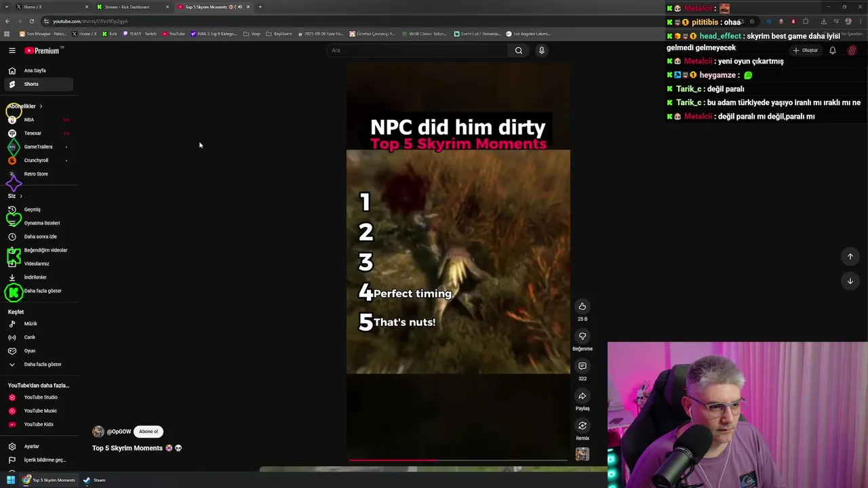Viewport: 868px width, 488px height.
Task: Open the account avatar menu
Action: (x=852, y=50)
